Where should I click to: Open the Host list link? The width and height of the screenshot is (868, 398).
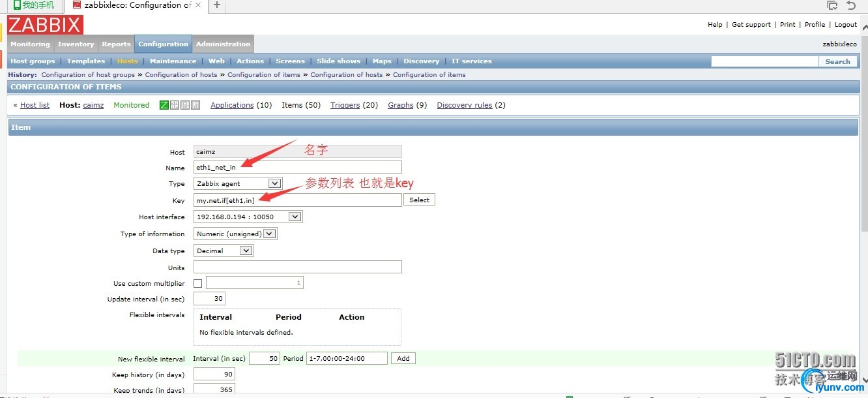point(35,105)
